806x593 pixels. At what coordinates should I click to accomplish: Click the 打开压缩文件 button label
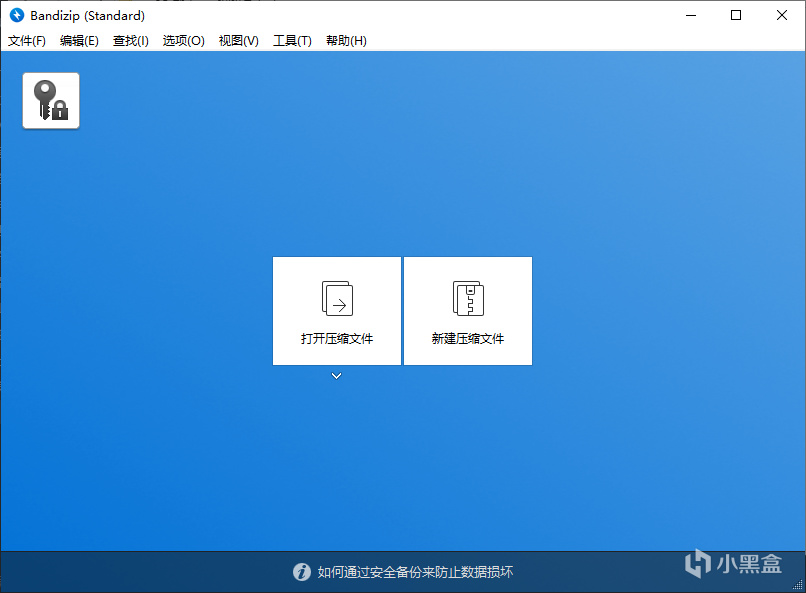pos(337,339)
